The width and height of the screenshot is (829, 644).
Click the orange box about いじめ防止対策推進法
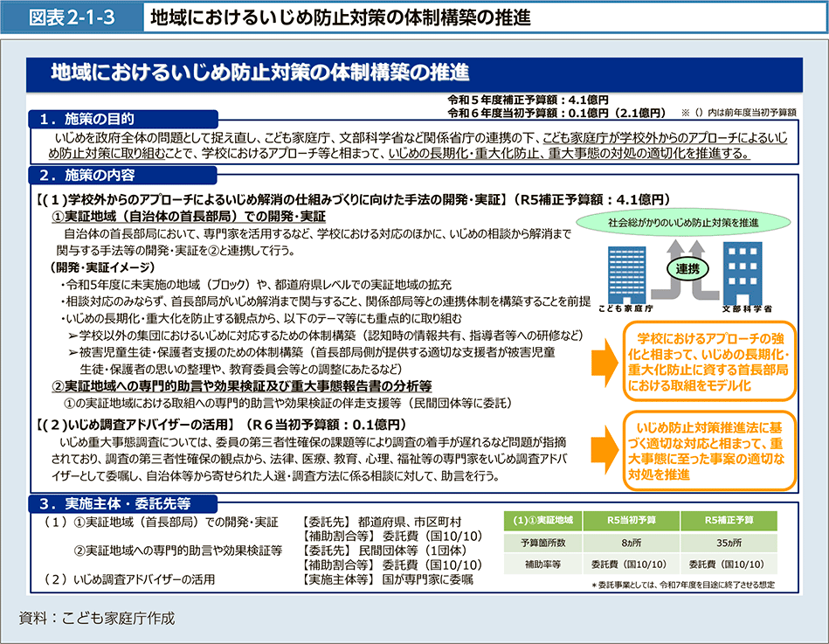[711, 451]
